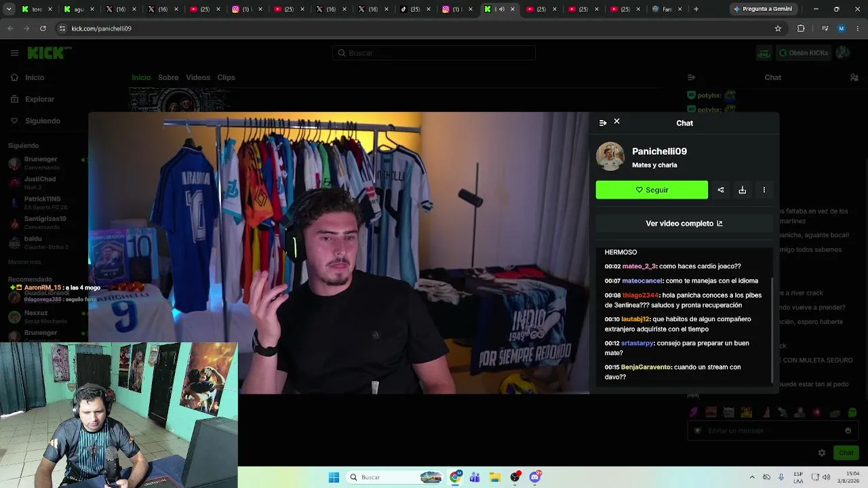The width and height of the screenshot is (868, 488).
Task: Open the chat users list icon
Action: (x=854, y=77)
